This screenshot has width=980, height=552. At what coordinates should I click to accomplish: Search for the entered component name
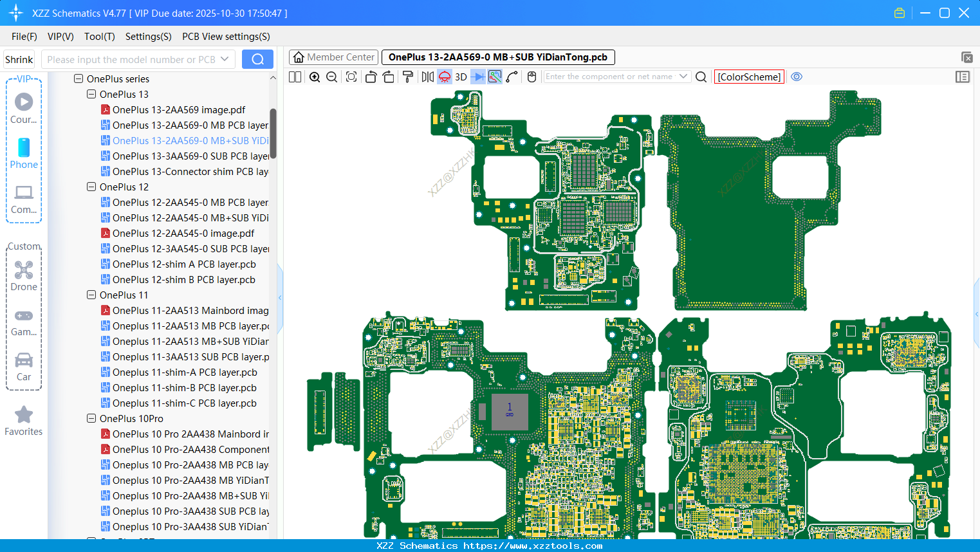(701, 77)
